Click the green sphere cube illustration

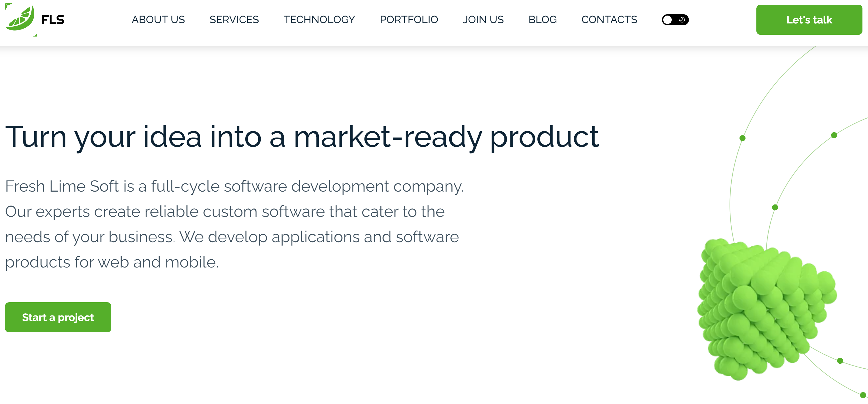pos(767,309)
